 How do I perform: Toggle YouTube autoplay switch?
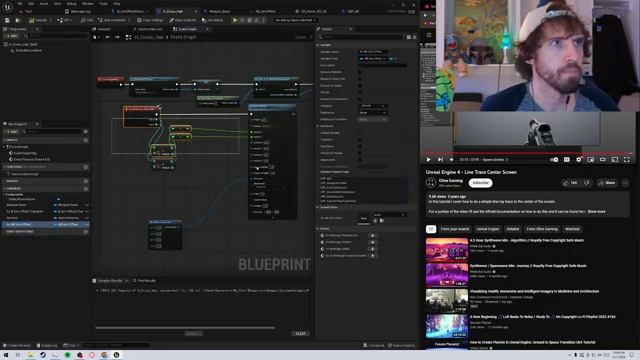coord(554,160)
